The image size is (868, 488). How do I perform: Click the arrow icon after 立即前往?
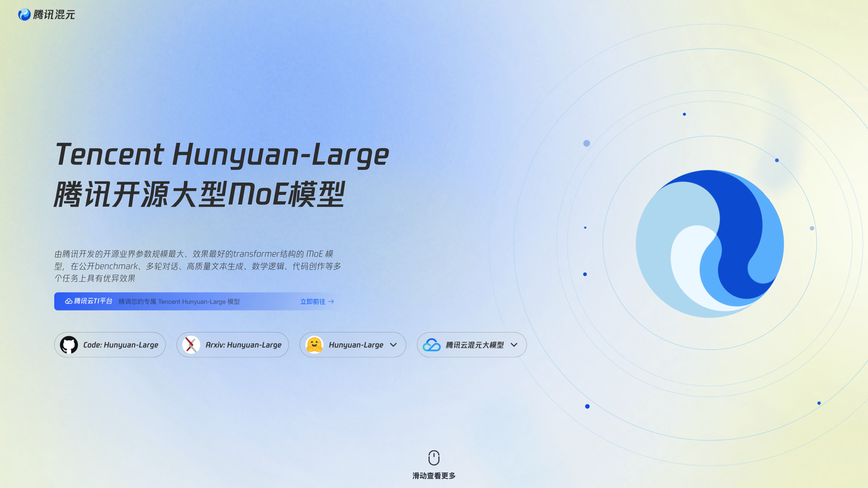coord(332,302)
